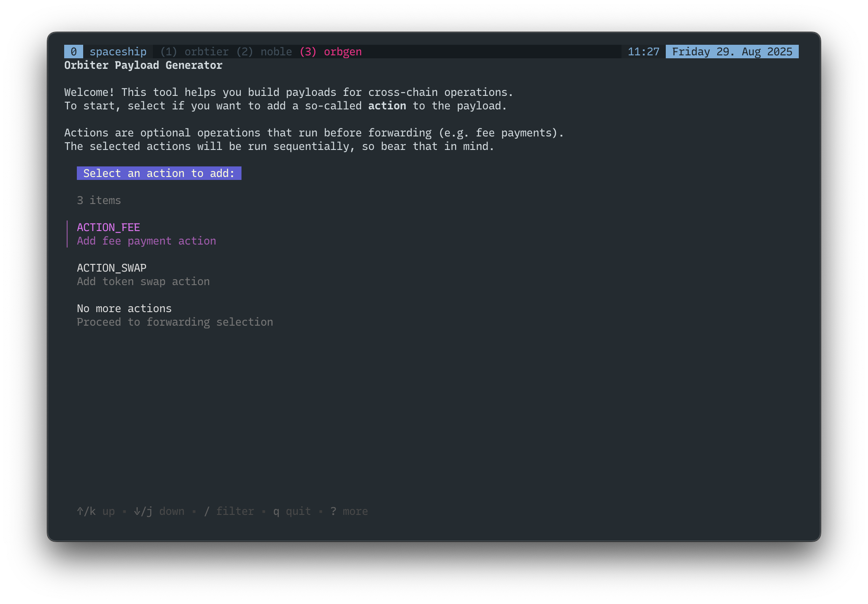
Task: Click the Friday 29. Aug 2025 date
Action: point(732,52)
